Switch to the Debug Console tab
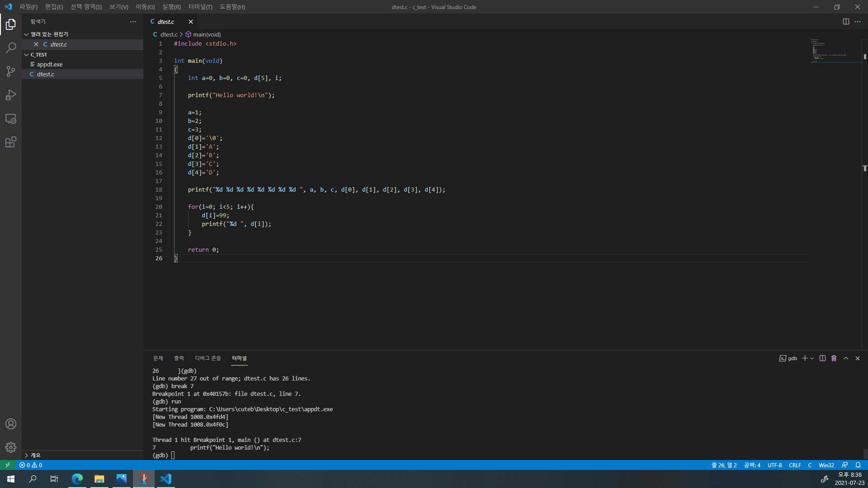The height and width of the screenshot is (488, 868). [x=208, y=358]
